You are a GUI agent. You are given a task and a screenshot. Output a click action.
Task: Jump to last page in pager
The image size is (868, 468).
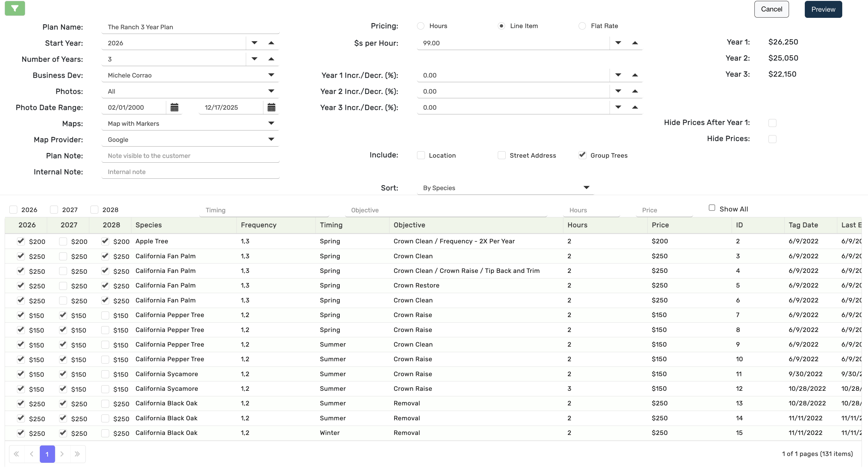(77, 454)
